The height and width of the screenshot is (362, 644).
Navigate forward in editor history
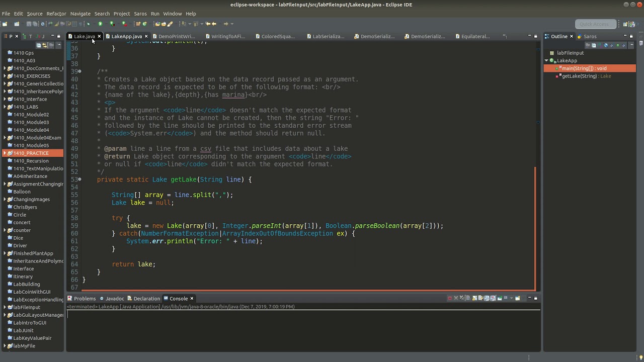225,24
